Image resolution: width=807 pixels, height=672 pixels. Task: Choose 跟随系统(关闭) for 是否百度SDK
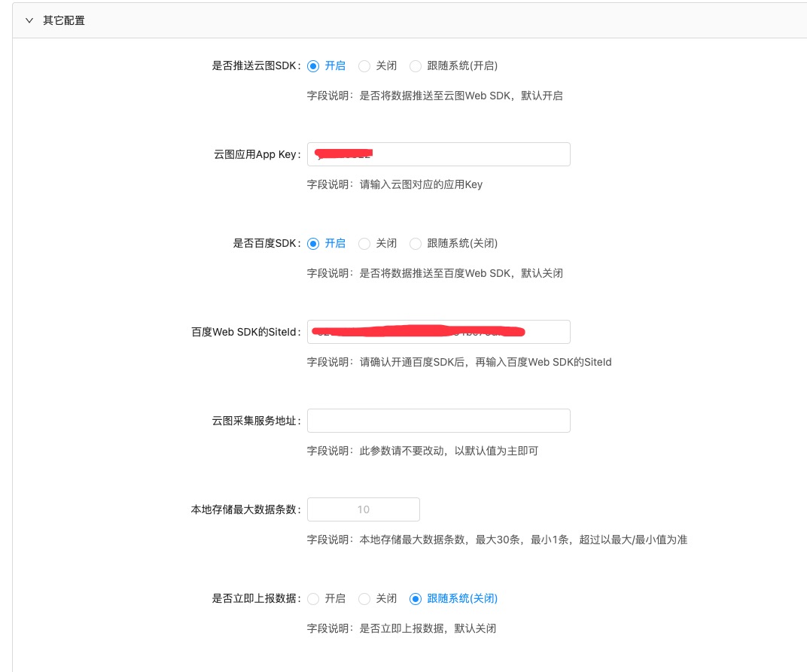416,243
